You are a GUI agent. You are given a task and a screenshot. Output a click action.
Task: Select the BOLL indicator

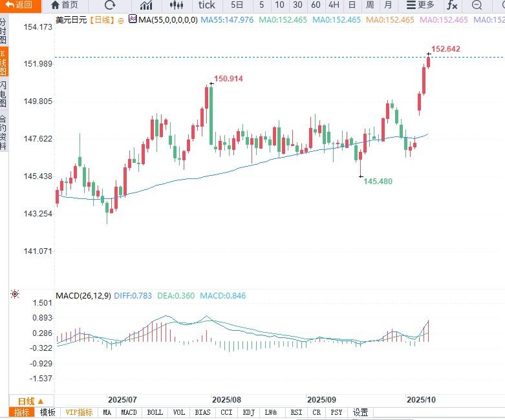click(x=155, y=412)
